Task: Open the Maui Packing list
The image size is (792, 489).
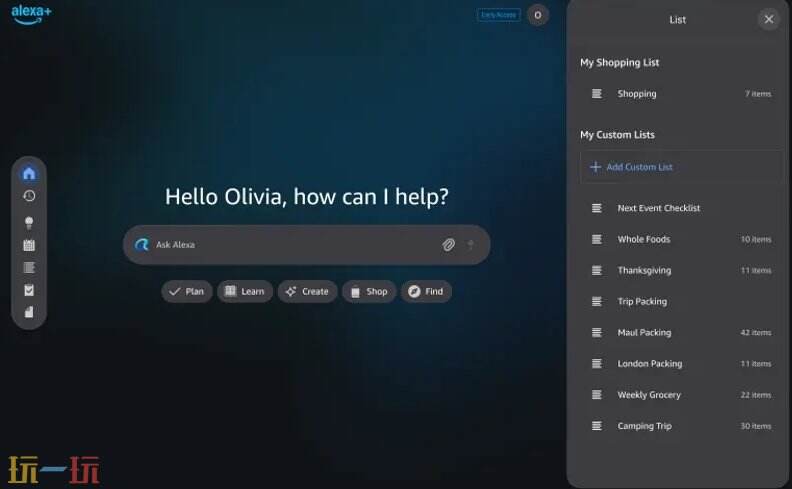Action: coord(681,332)
